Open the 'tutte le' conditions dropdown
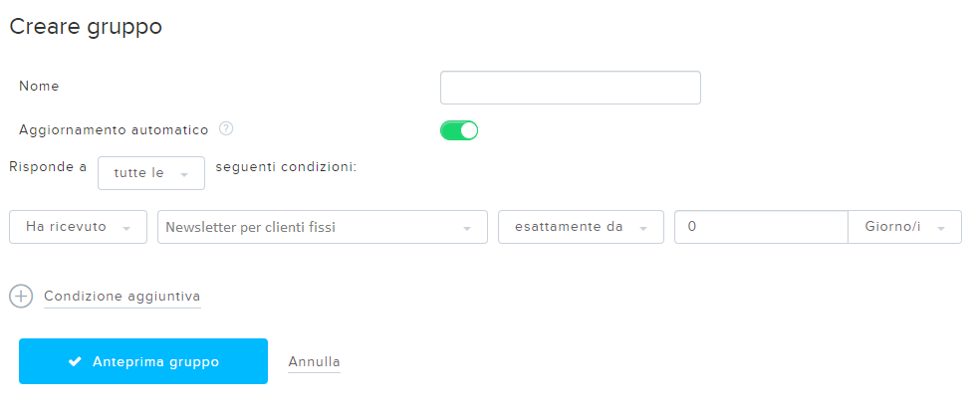The image size is (980, 417). coord(151,173)
